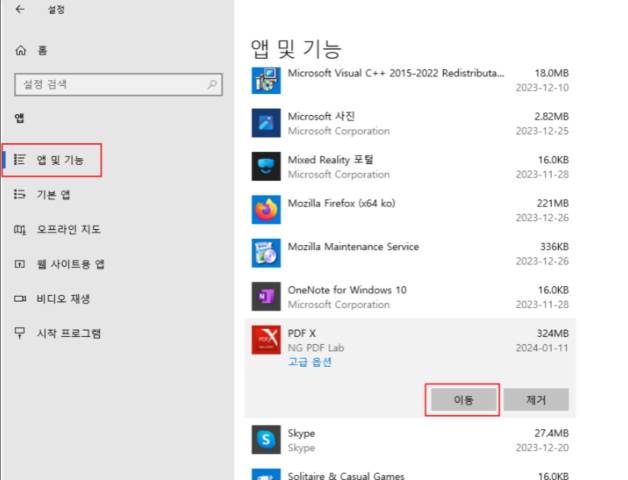Open 웹 사이트용 앱 settings page
Image resolution: width=628 pixels, height=480 pixels.
[70, 264]
